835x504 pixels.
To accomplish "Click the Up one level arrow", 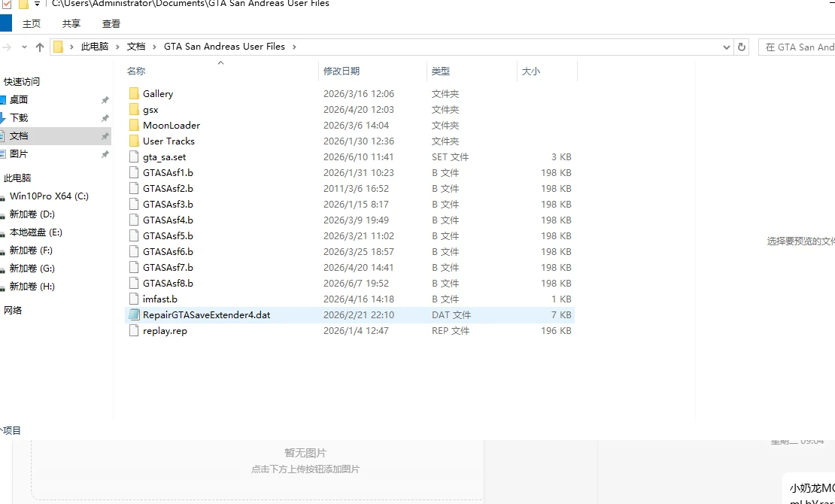I will pos(39,47).
